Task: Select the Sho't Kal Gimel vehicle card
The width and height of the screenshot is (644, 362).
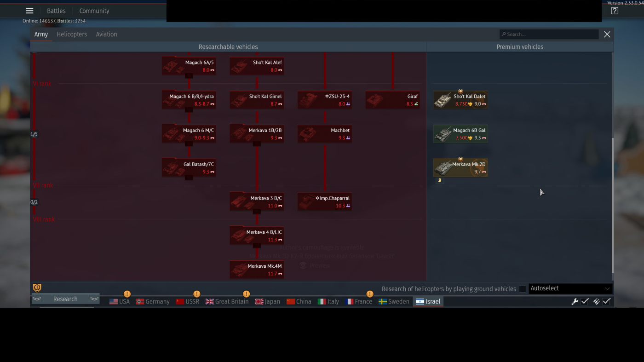Action: 257,99
